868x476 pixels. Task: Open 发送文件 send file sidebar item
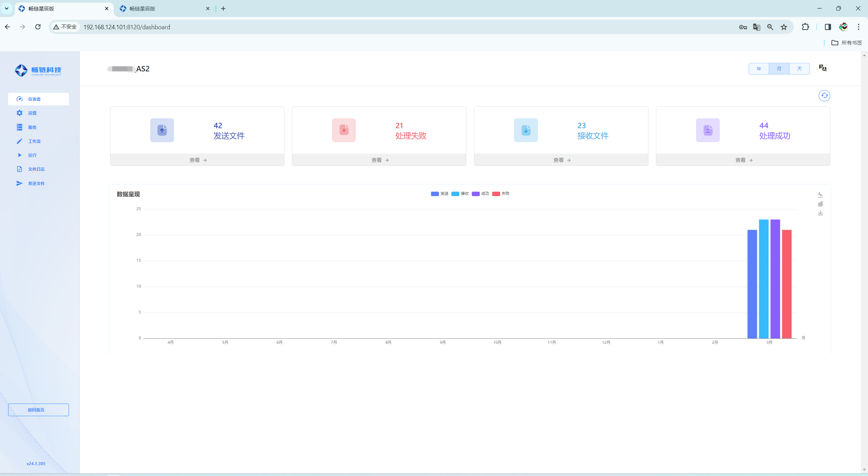tap(36, 183)
